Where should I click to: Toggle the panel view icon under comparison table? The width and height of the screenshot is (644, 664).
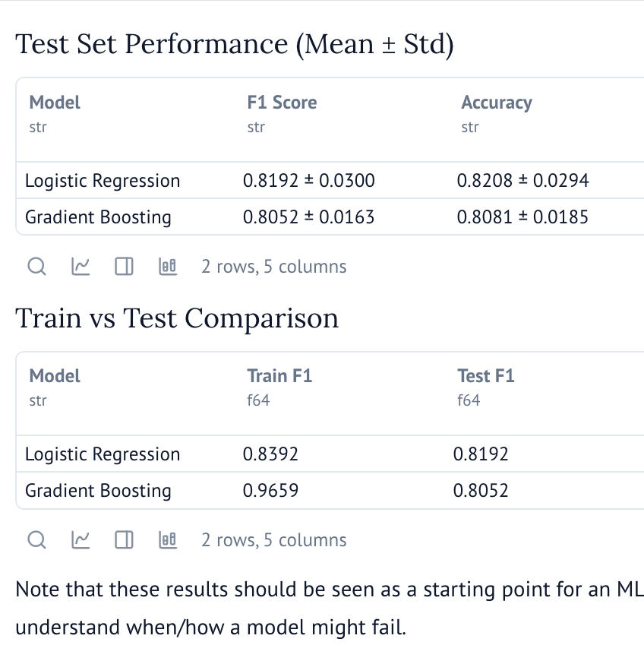(x=124, y=540)
